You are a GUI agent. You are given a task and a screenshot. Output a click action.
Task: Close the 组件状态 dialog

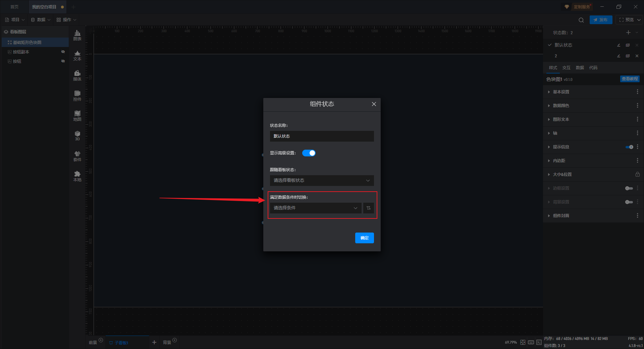pyautogui.click(x=374, y=104)
